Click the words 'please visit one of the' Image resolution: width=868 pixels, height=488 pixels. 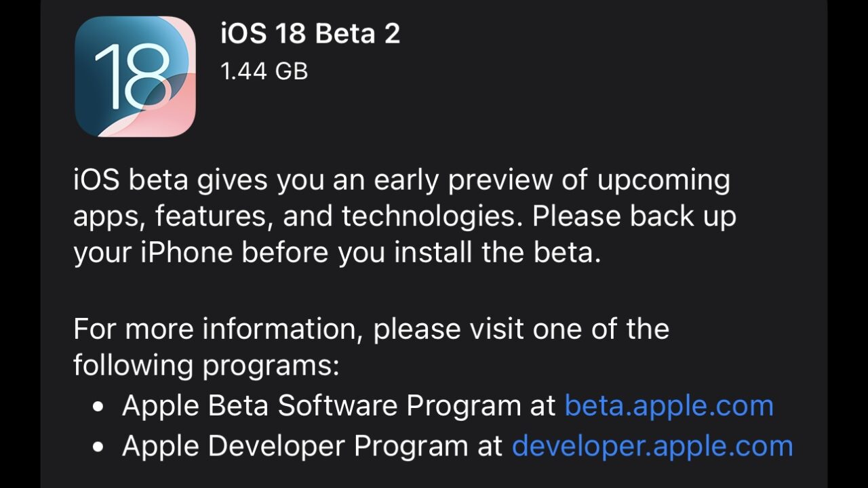(x=521, y=329)
